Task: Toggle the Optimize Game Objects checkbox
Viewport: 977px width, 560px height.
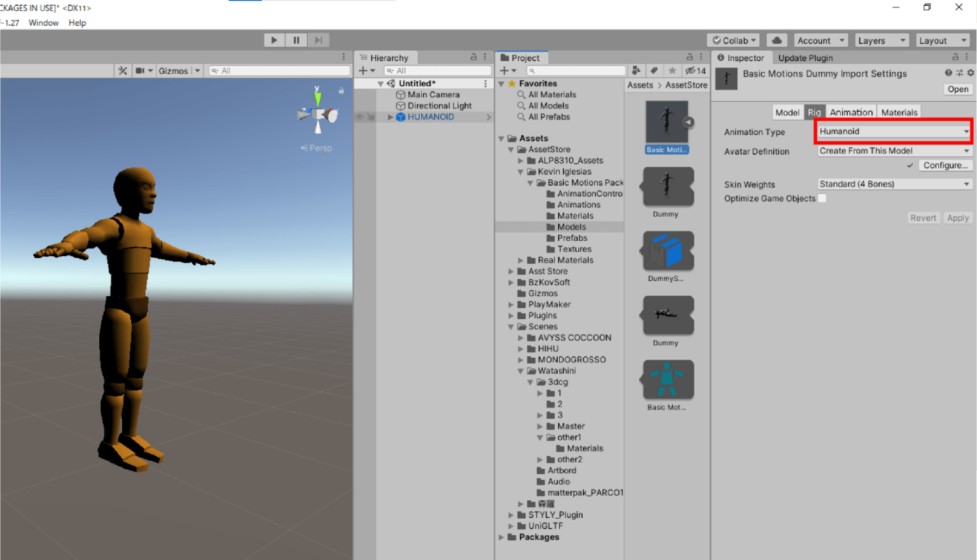Action: tap(822, 198)
